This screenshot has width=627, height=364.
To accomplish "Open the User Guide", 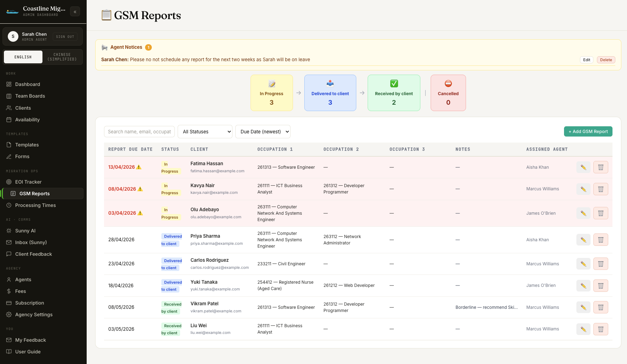I will point(28,352).
